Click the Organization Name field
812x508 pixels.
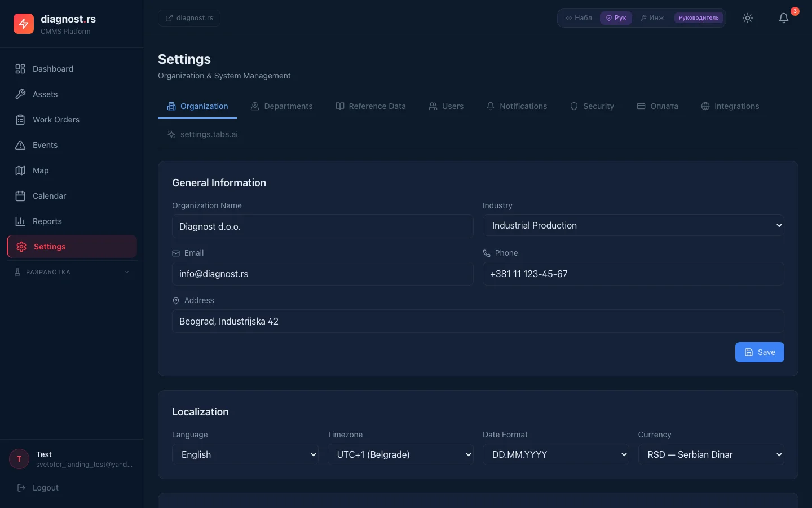323,226
